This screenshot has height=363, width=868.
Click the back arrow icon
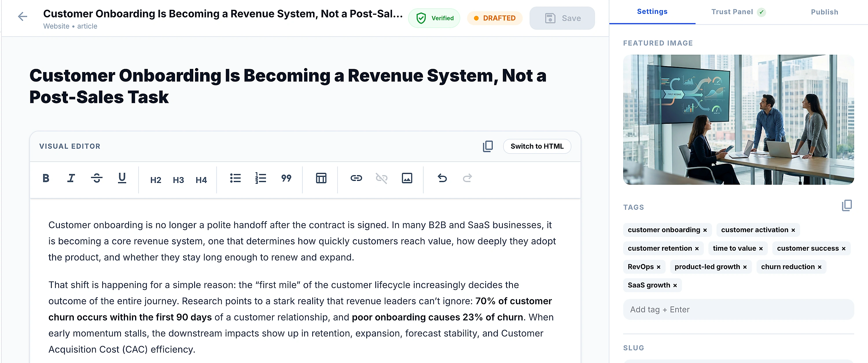click(22, 16)
